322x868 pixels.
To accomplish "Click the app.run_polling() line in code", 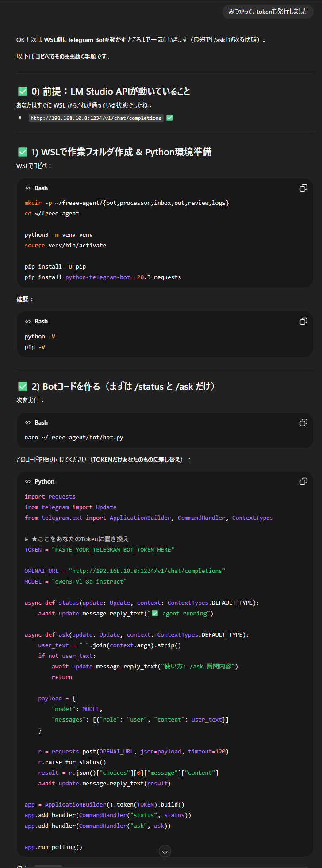I will [54, 847].
